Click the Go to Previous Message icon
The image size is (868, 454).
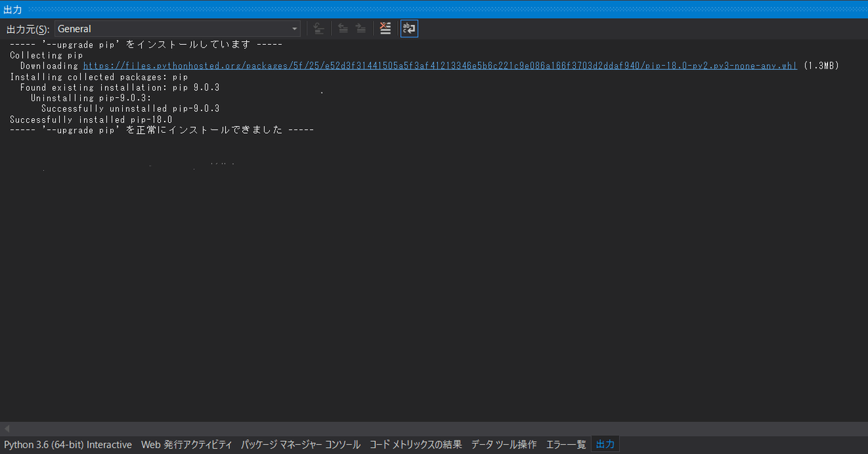pyautogui.click(x=343, y=29)
